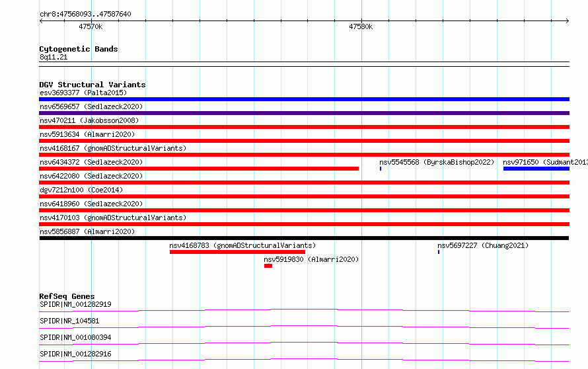This screenshot has height=369, width=588.
Task: Click the red nsv6418960 variant bar
Action: coord(304,210)
